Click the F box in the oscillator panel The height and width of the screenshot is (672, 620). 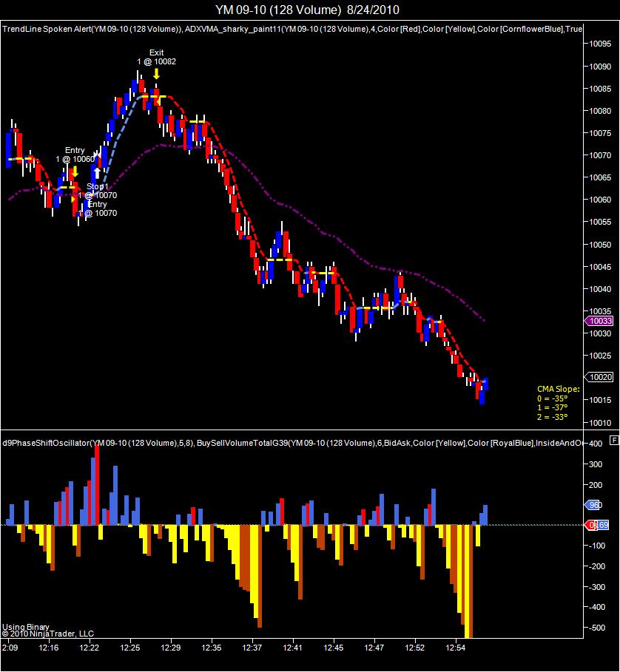coord(614,440)
